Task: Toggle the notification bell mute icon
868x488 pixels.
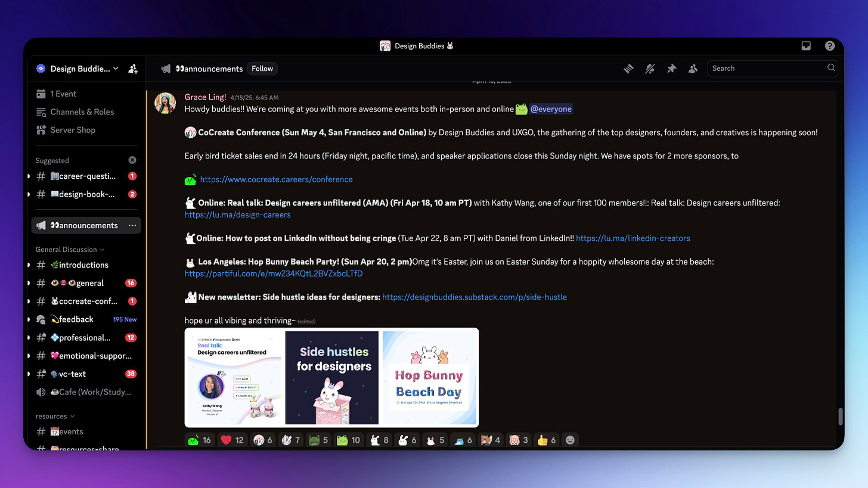Action: click(650, 69)
